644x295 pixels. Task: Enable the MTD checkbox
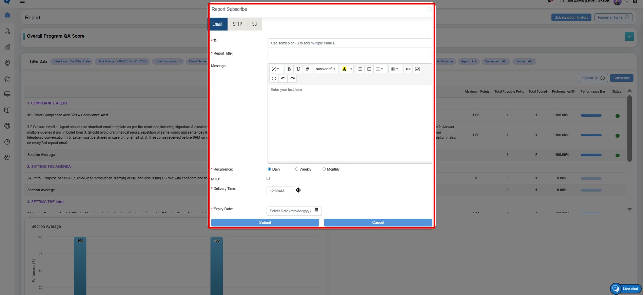pyautogui.click(x=268, y=178)
